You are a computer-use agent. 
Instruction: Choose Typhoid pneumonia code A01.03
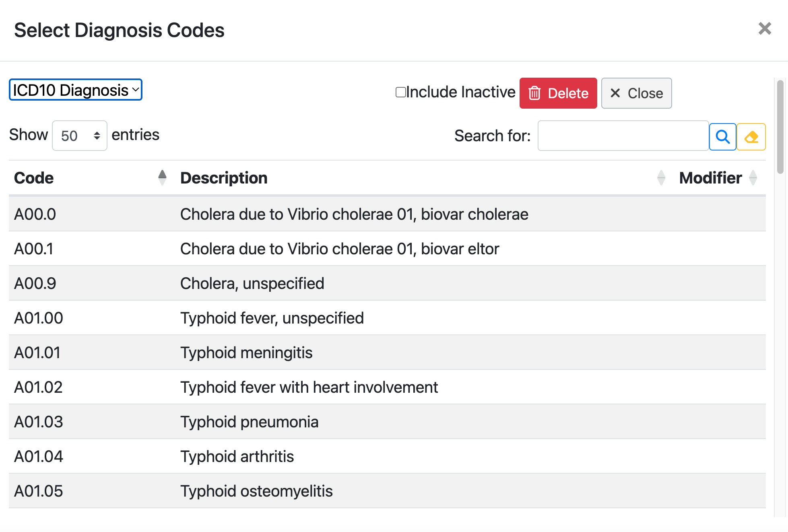[x=249, y=422]
